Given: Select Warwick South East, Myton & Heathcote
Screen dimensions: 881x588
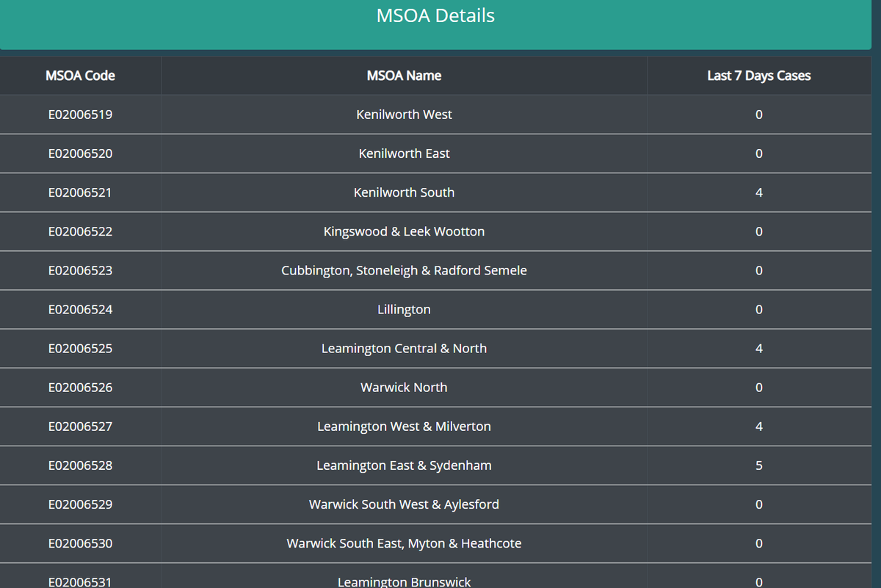Looking at the screenshot, I should (x=404, y=542).
